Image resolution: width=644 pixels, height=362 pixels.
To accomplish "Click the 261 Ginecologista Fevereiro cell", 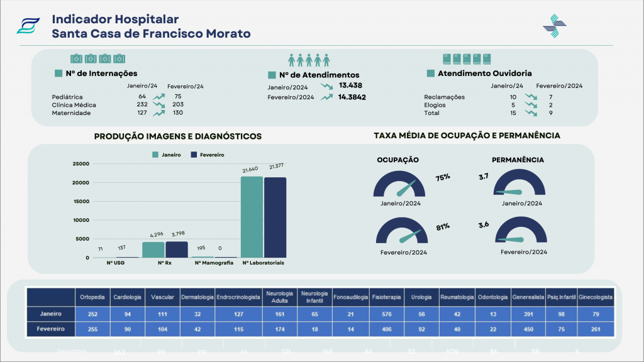I will (596, 329).
